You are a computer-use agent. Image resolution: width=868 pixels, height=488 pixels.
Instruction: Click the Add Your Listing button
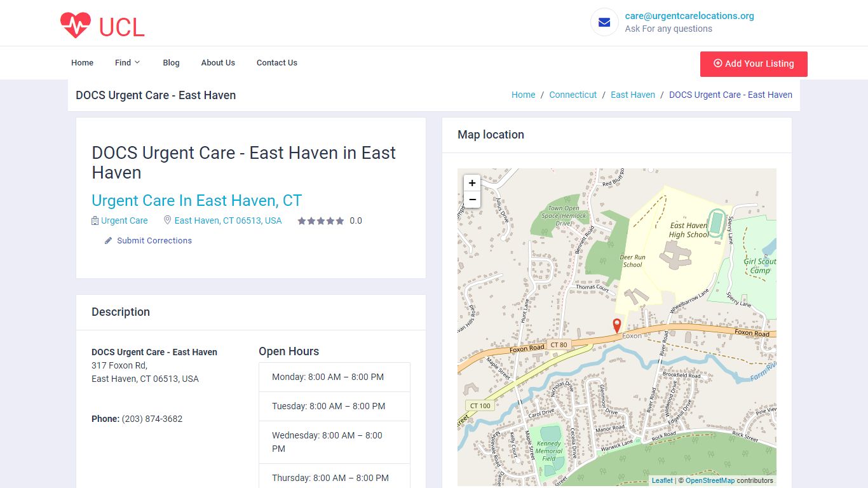tap(754, 64)
